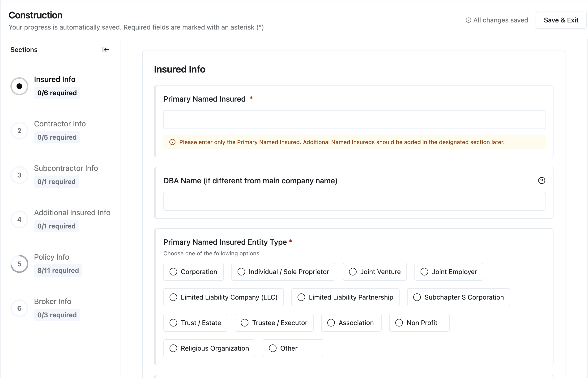Click the Insured Info form heading

click(179, 69)
